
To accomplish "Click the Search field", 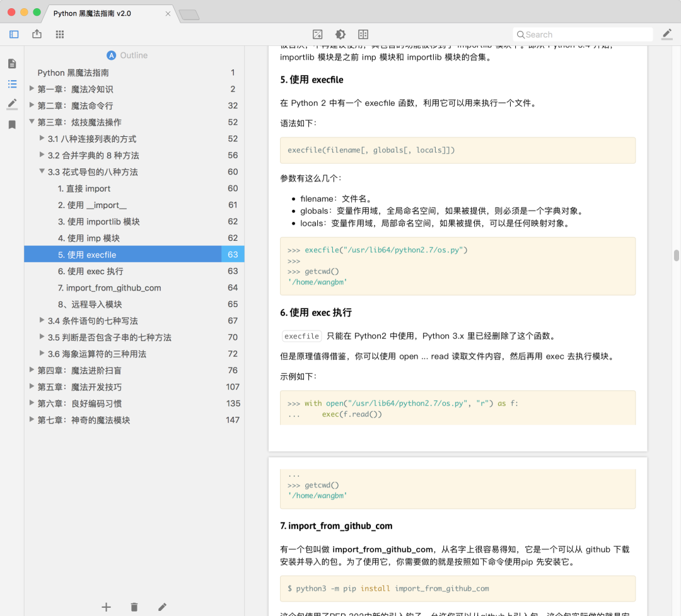I will pos(583,34).
